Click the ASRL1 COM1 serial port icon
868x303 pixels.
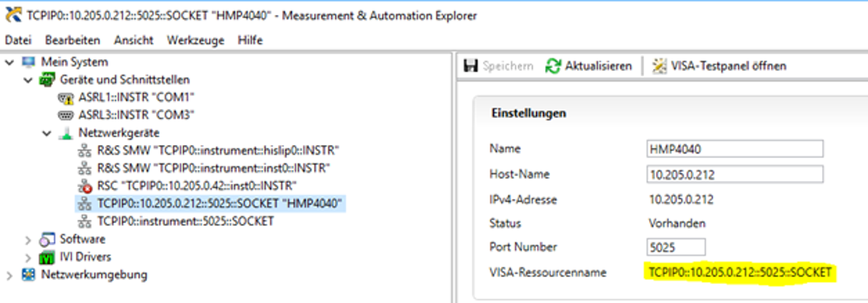coord(66,98)
